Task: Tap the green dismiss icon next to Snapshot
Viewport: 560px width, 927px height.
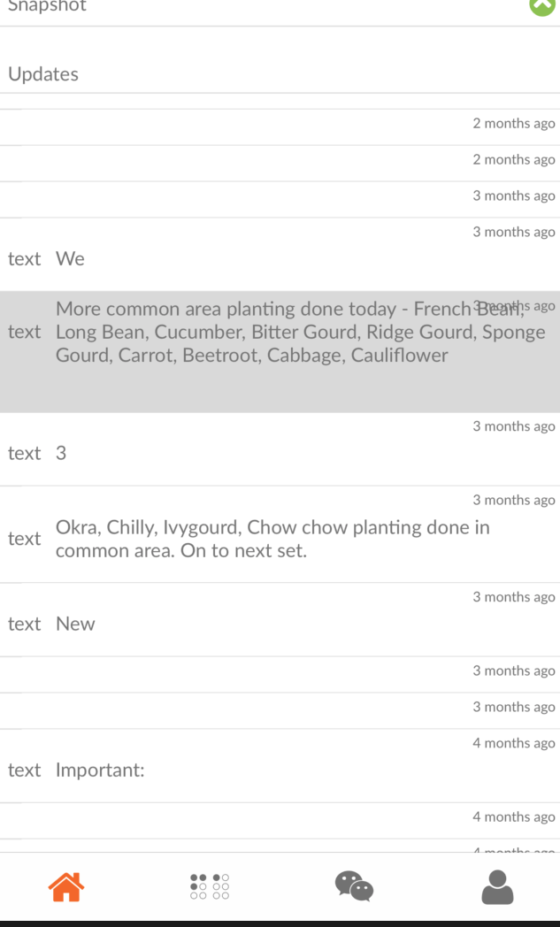Action: pyautogui.click(x=542, y=7)
